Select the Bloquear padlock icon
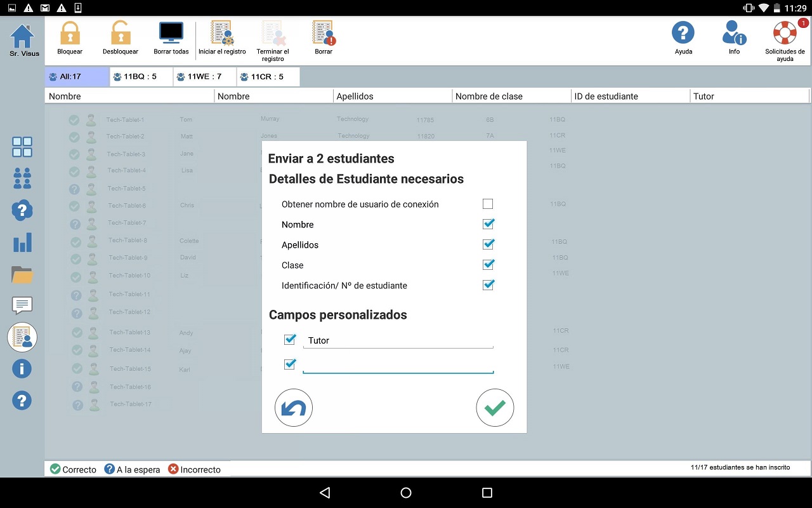This screenshot has height=508, width=812. tap(69, 33)
